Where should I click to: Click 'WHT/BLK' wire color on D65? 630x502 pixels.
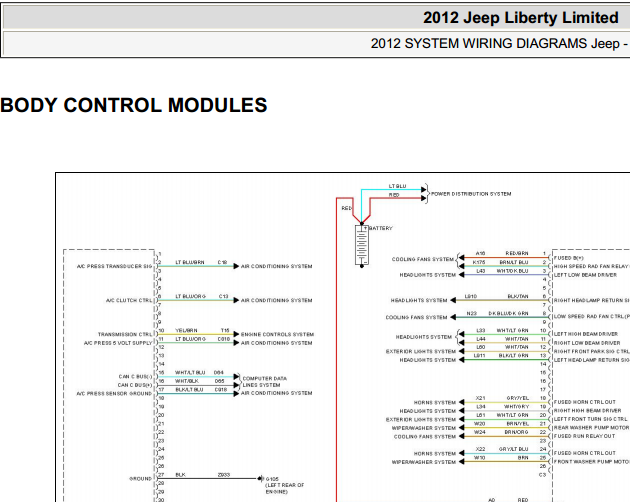coord(187,381)
